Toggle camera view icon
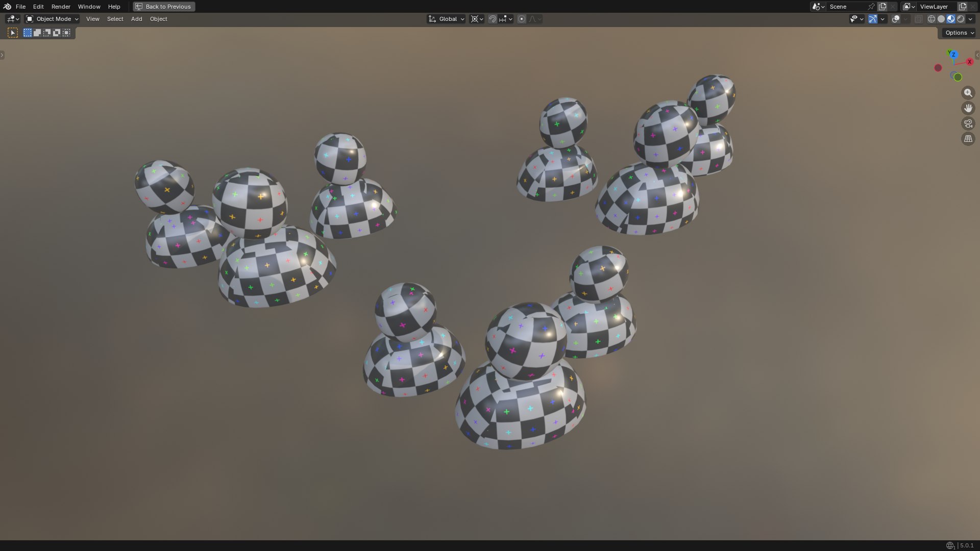 [x=968, y=123]
